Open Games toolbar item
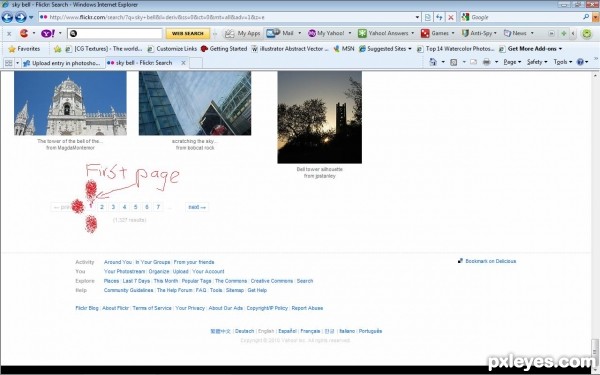 [435, 33]
